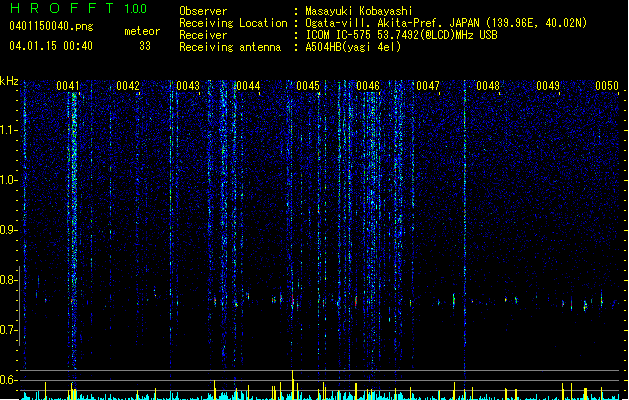Click the 1.1 frequency axis label

[9, 130]
